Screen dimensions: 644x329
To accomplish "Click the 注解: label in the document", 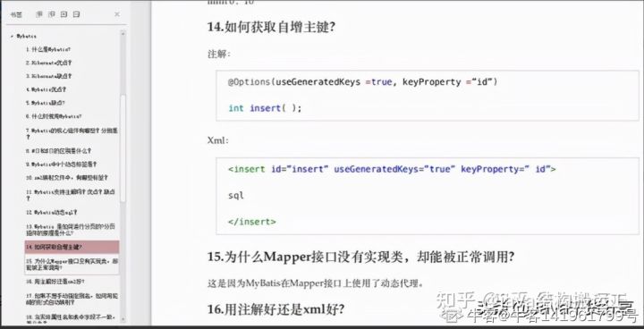I will click(219, 54).
